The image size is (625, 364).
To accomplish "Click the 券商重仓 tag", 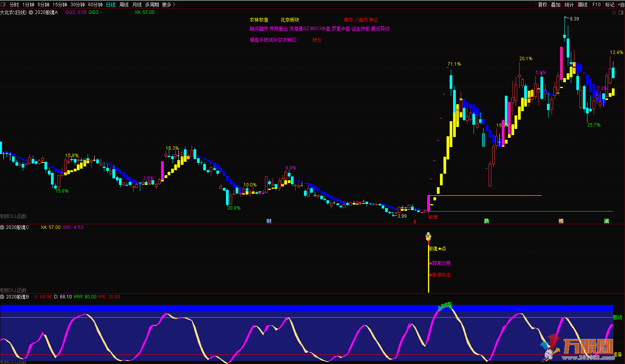I will (x=279, y=29).
